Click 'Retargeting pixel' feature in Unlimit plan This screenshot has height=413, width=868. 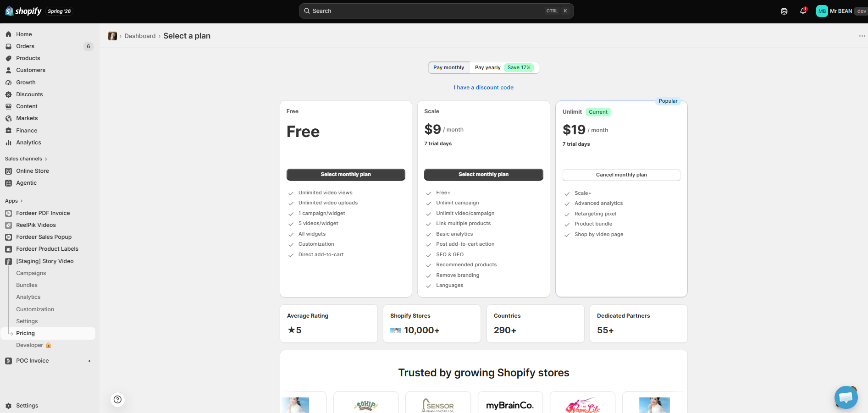(x=595, y=214)
